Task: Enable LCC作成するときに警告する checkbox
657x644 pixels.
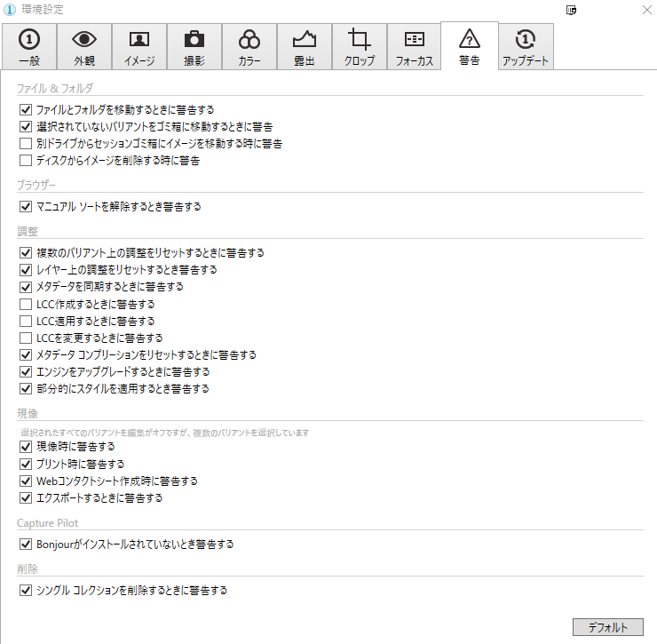Action: tap(25, 304)
